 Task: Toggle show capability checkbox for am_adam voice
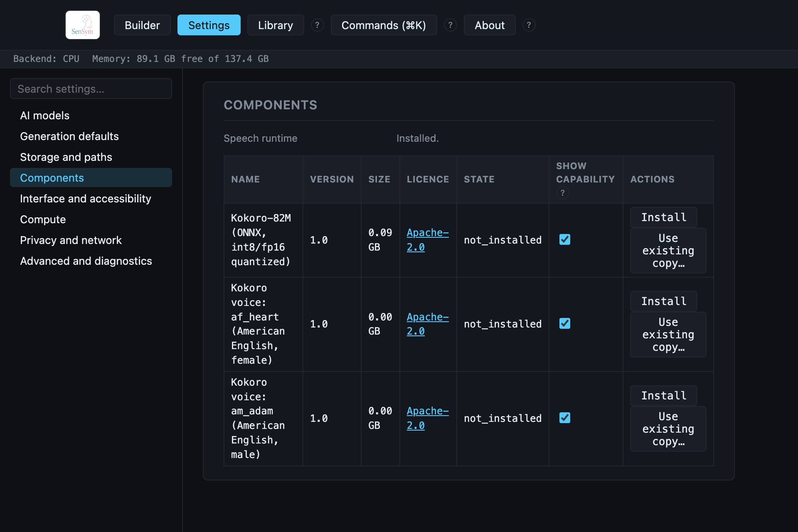pyautogui.click(x=565, y=418)
